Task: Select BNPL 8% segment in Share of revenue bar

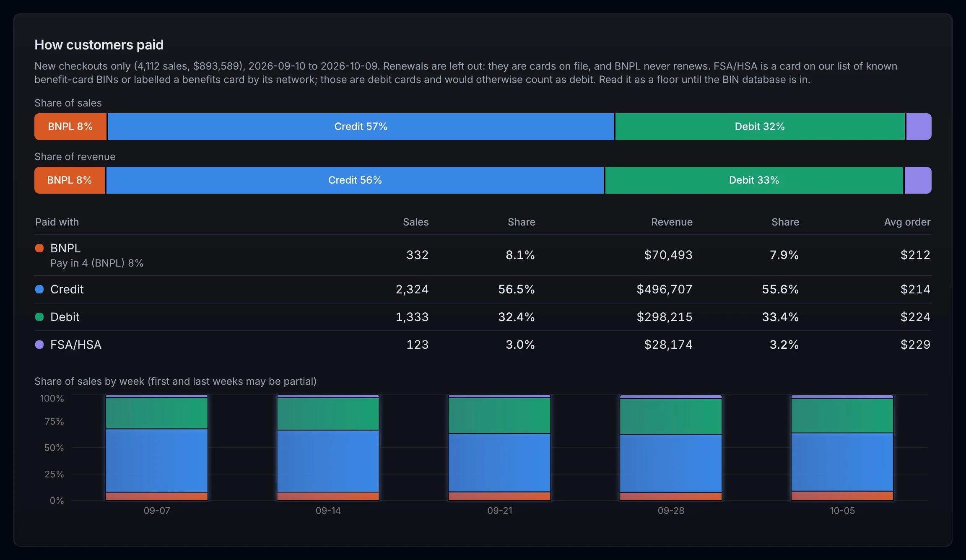Action: click(x=70, y=180)
